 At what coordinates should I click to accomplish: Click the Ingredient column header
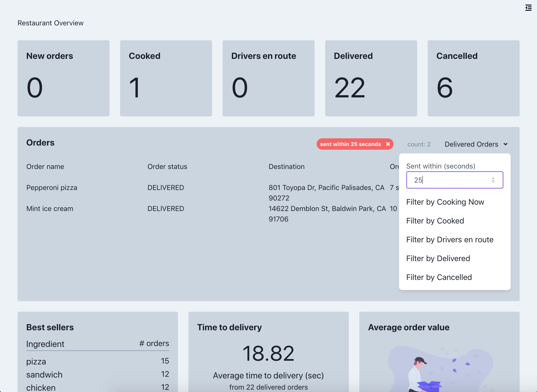45,344
